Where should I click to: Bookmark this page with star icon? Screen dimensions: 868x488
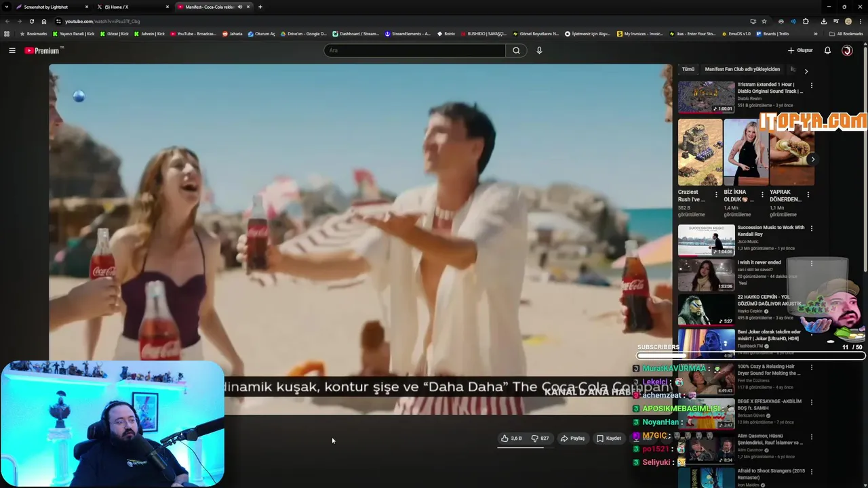764,21
